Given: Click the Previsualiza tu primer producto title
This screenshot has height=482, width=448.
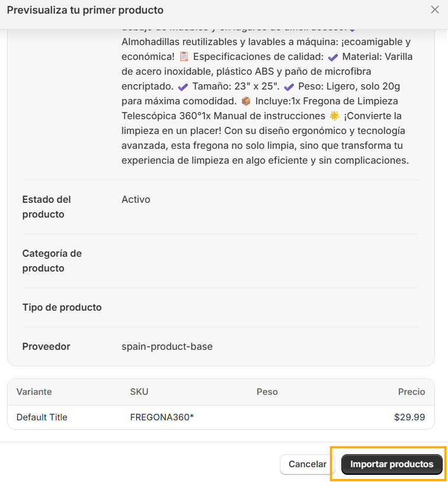Looking at the screenshot, I should 85,10.
